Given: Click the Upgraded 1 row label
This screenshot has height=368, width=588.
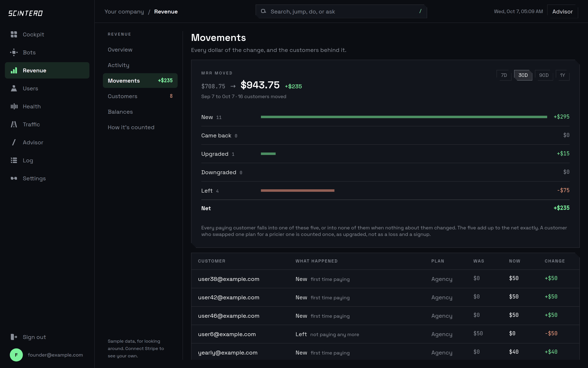Looking at the screenshot, I should tap(218, 154).
